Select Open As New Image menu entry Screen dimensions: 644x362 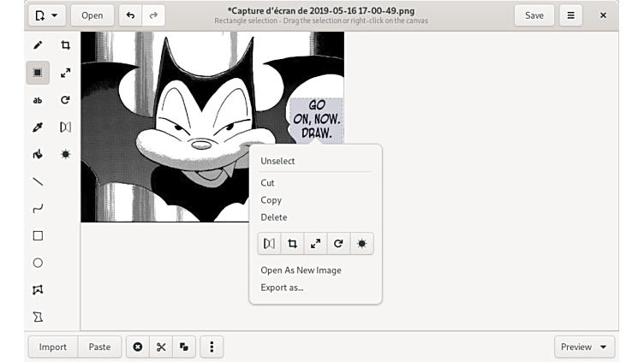click(301, 270)
